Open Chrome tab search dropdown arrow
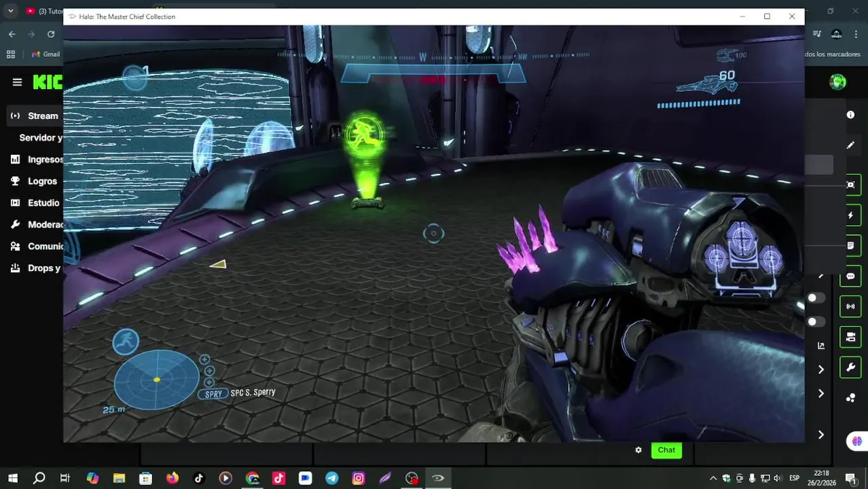Image resolution: width=868 pixels, height=489 pixels. tap(10, 11)
